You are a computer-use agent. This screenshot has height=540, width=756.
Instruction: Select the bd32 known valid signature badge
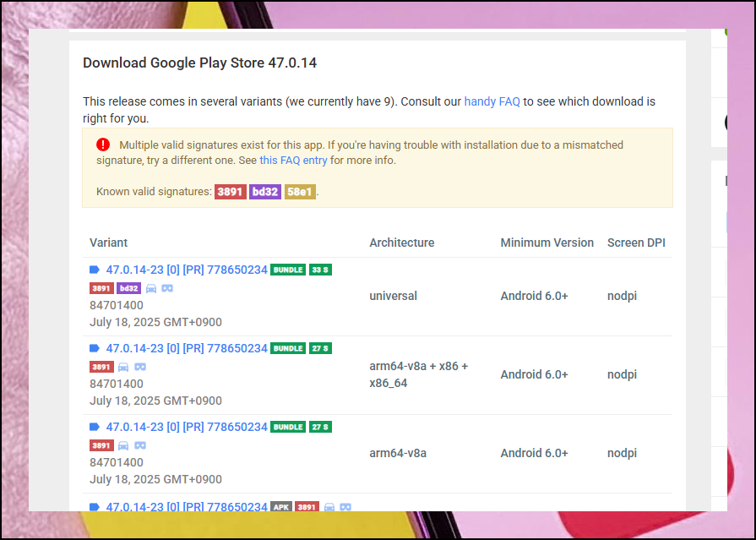coord(265,192)
